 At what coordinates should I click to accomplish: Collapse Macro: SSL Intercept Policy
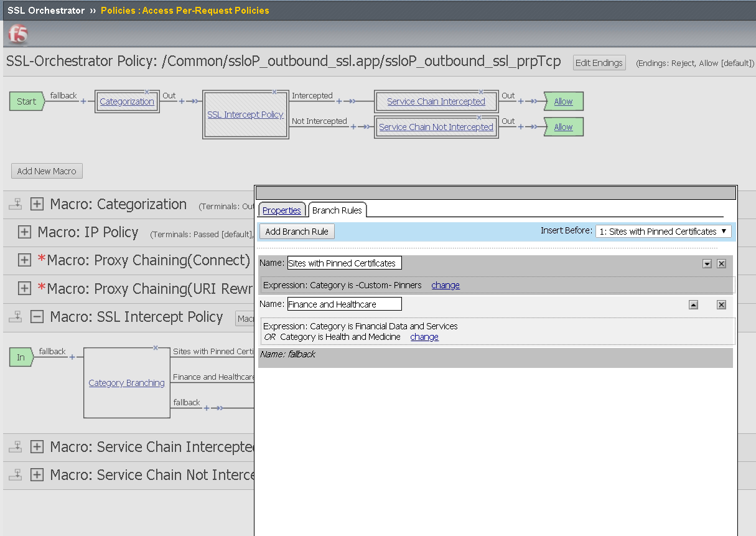pyautogui.click(x=37, y=317)
